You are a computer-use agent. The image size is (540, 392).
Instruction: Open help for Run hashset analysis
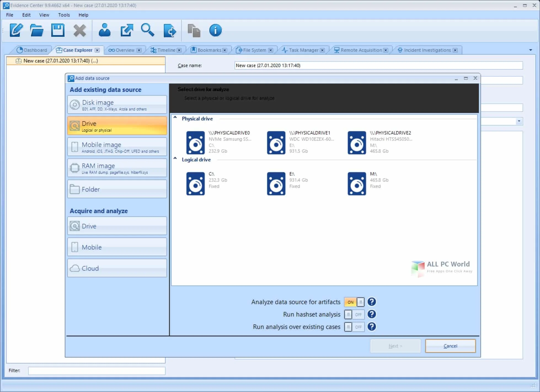tap(372, 314)
